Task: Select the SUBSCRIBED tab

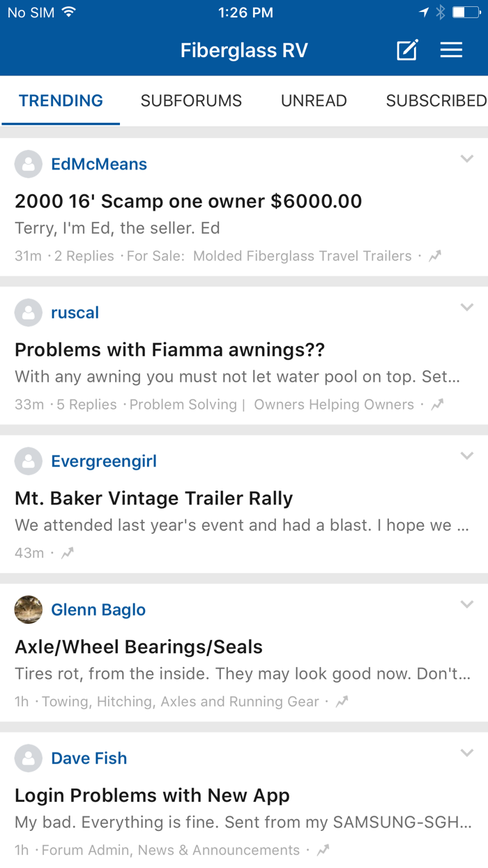Action: (436, 100)
